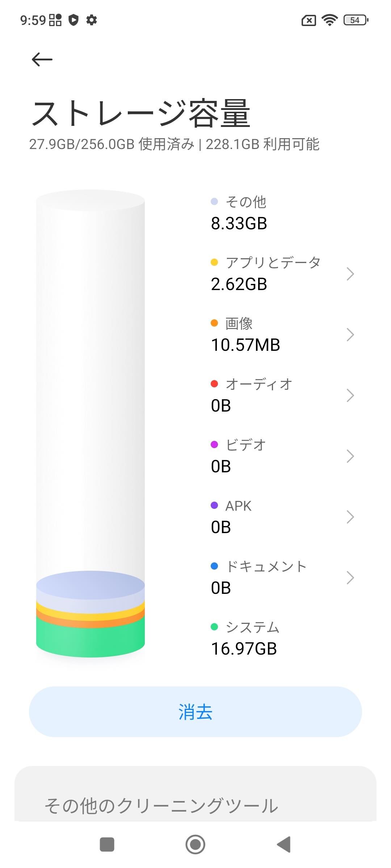Tap the 消去 cleanup button
This screenshot has width=391, height=868.
pyautogui.click(x=195, y=712)
